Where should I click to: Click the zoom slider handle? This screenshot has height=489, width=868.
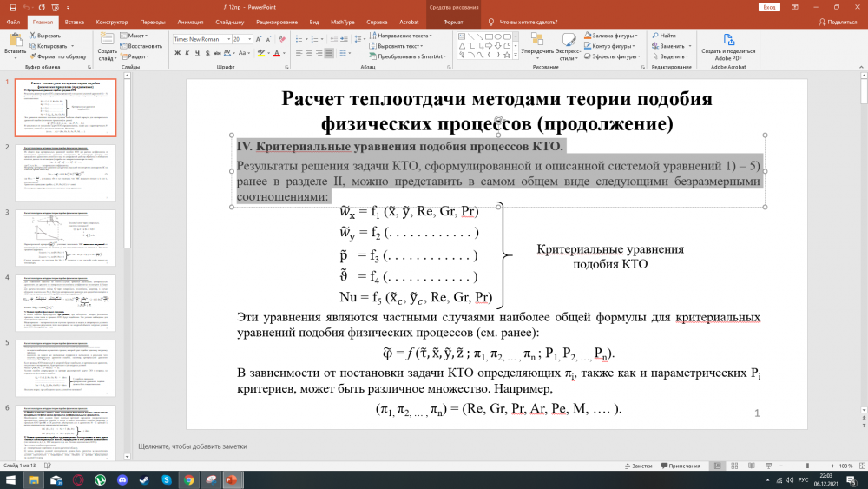pyautogui.click(x=807, y=466)
